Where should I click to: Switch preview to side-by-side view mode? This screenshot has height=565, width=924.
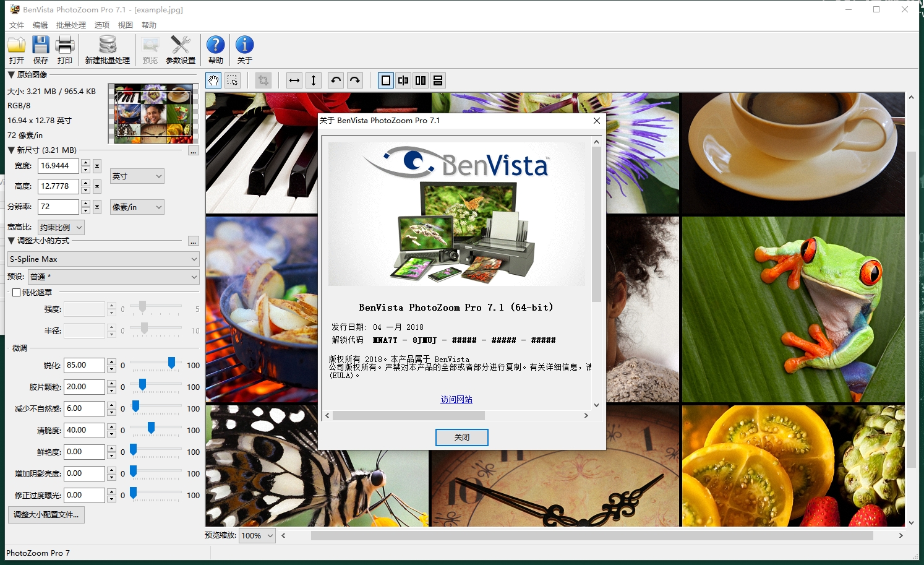[x=420, y=80]
